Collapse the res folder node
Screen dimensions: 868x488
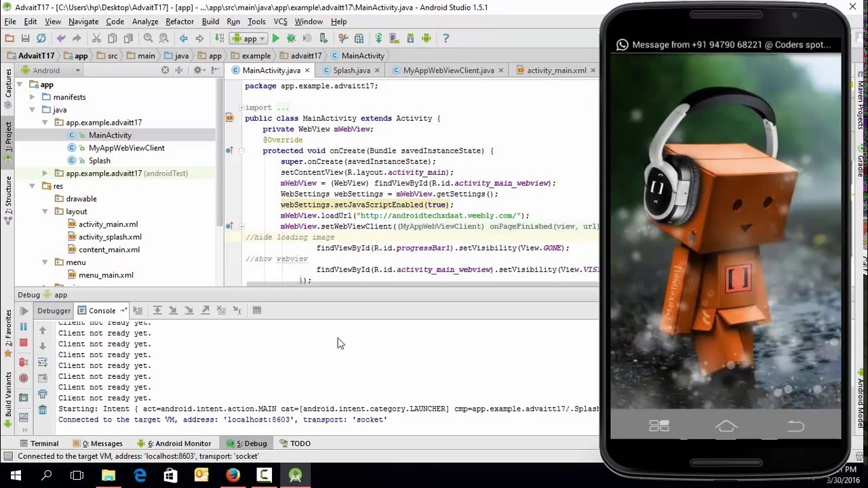point(32,186)
